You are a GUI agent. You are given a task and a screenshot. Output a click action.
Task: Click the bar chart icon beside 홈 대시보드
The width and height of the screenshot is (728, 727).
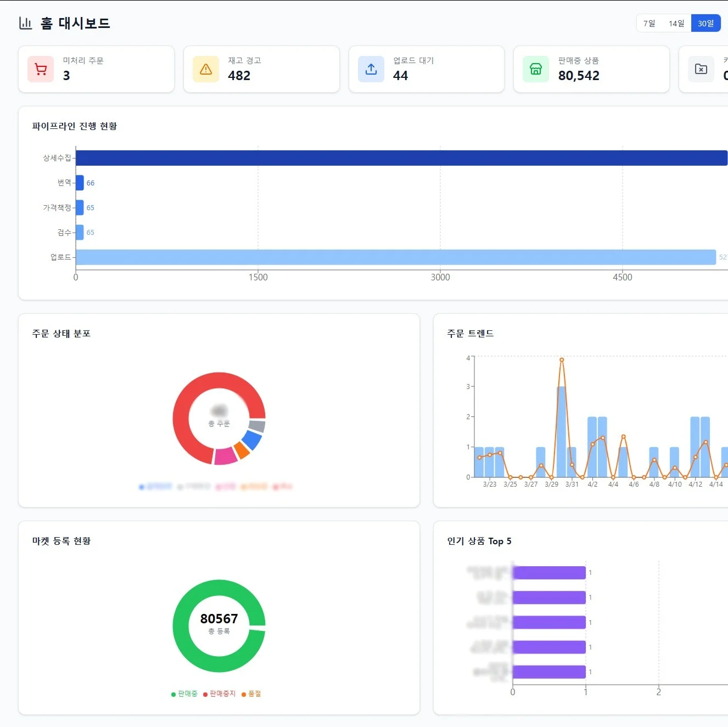pos(25,23)
